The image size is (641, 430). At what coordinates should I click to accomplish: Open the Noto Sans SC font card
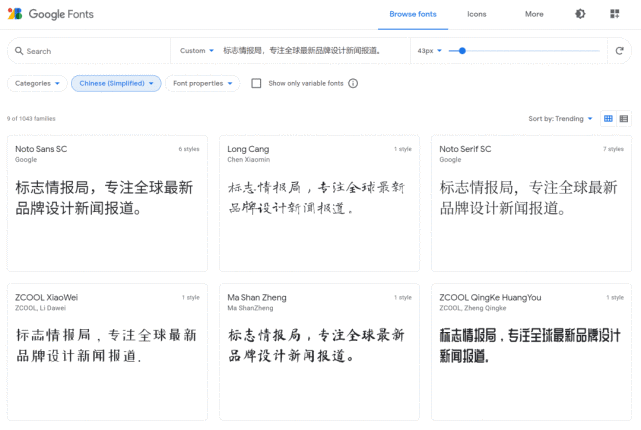(x=107, y=204)
